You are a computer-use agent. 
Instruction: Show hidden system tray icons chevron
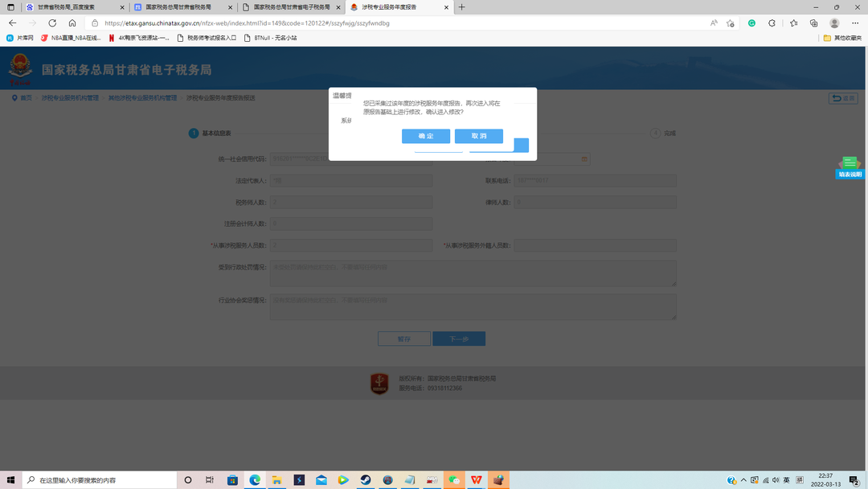pos(743,480)
